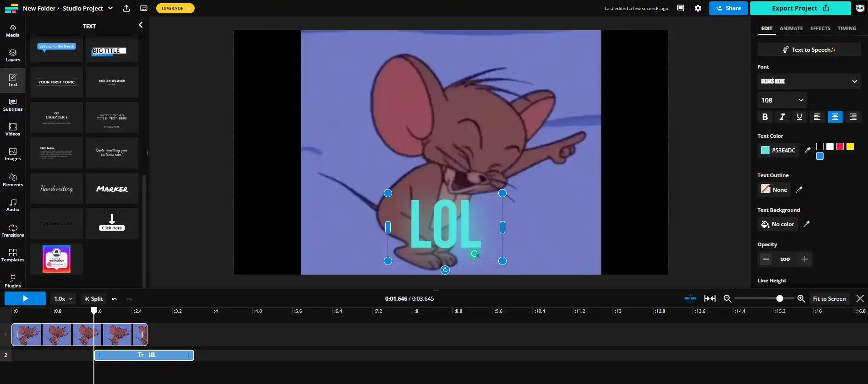Viewport: 868px width, 384px height.
Task: Open the 1.0x playback speed dropdown
Action: (x=63, y=298)
